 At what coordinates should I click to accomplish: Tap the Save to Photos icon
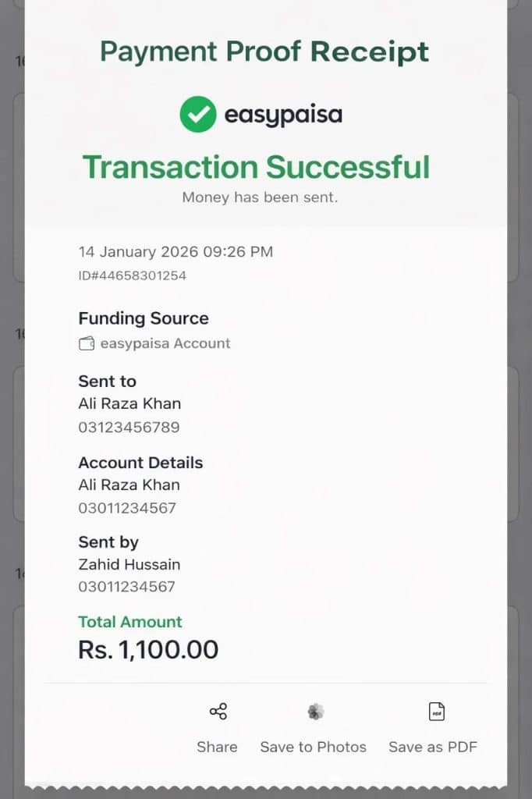click(315, 712)
